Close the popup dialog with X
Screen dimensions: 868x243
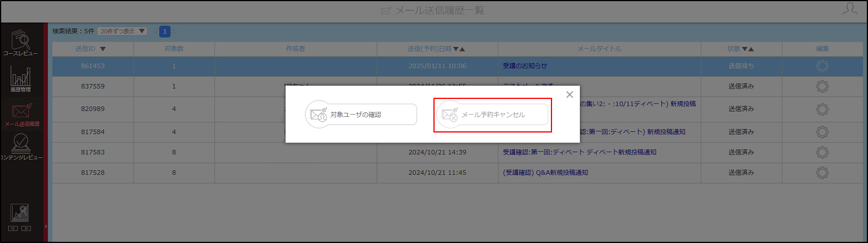point(569,94)
